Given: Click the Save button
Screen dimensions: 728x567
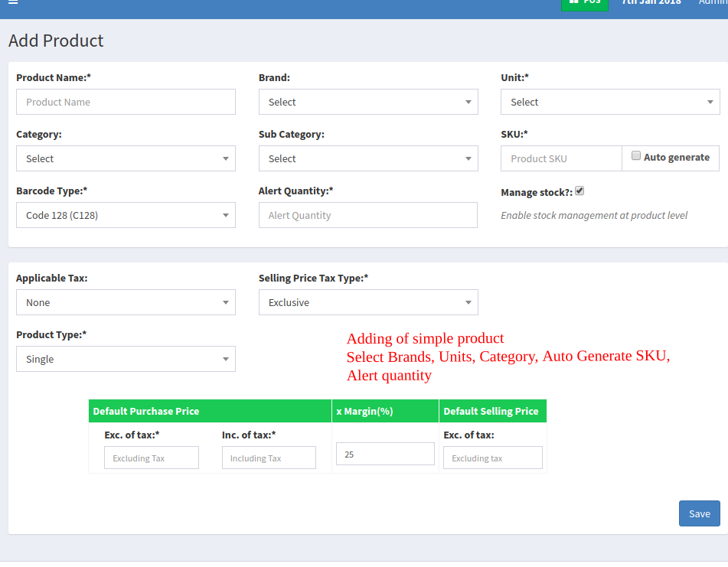Looking at the screenshot, I should click(699, 513).
